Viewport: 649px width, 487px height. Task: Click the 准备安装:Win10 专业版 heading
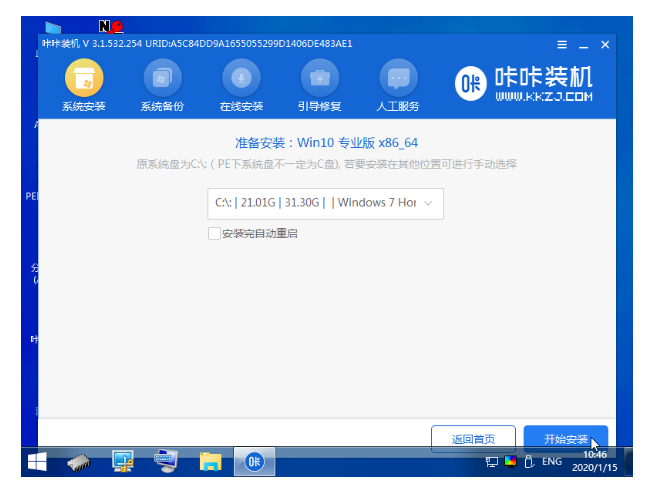click(326, 143)
